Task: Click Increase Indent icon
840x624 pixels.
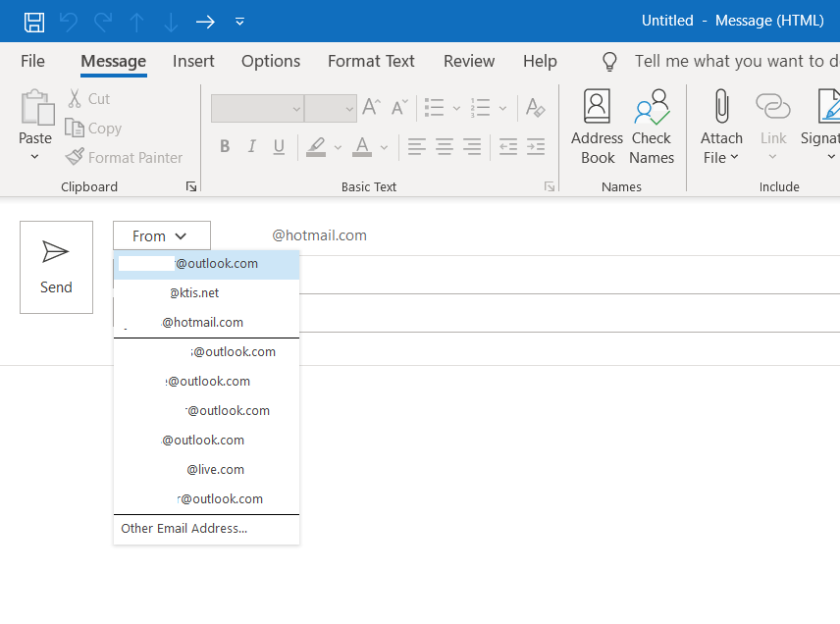Action: pos(536,146)
